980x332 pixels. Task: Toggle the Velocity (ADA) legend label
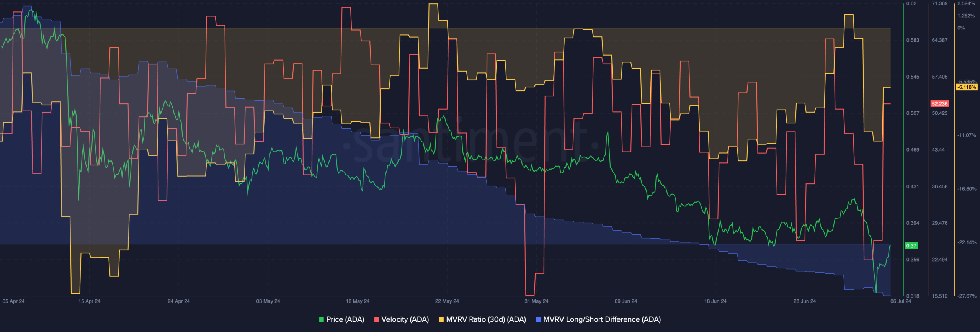[x=405, y=319]
